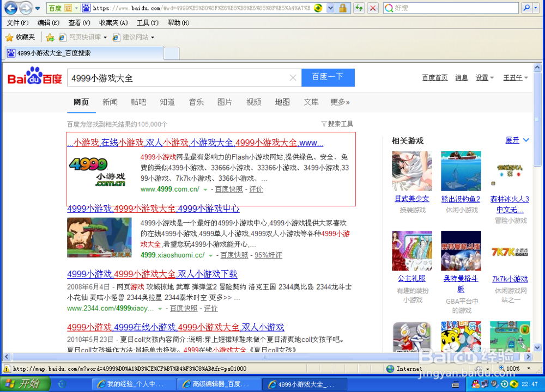The width and height of the screenshot is (545, 392).
Task: Click the browser Forward arrow button
Action: point(26,8)
